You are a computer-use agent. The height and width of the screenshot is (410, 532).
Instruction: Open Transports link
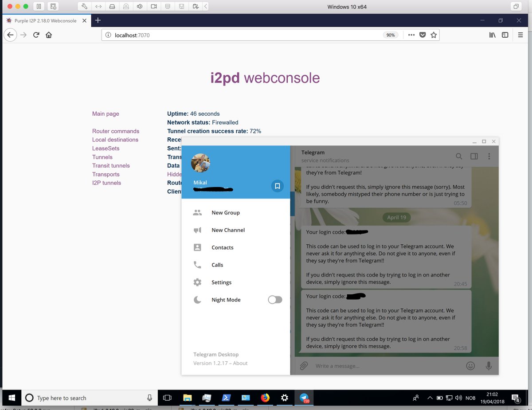(106, 174)
